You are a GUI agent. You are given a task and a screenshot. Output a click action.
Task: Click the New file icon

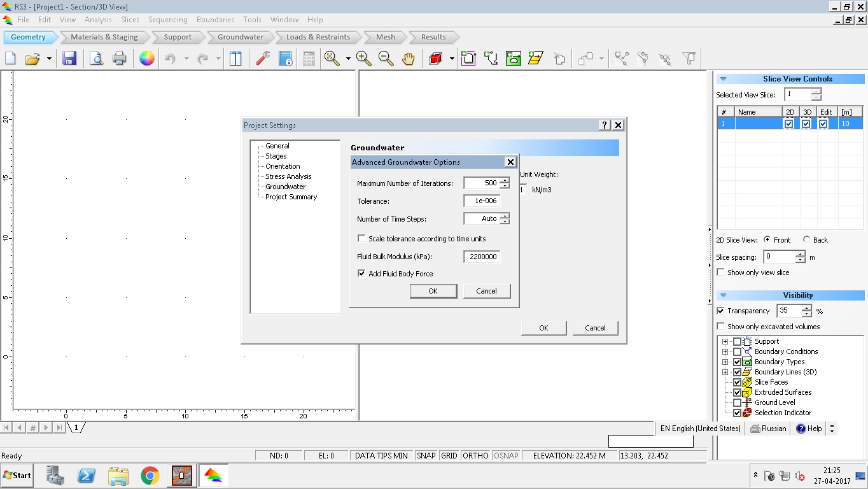point(11,59)
